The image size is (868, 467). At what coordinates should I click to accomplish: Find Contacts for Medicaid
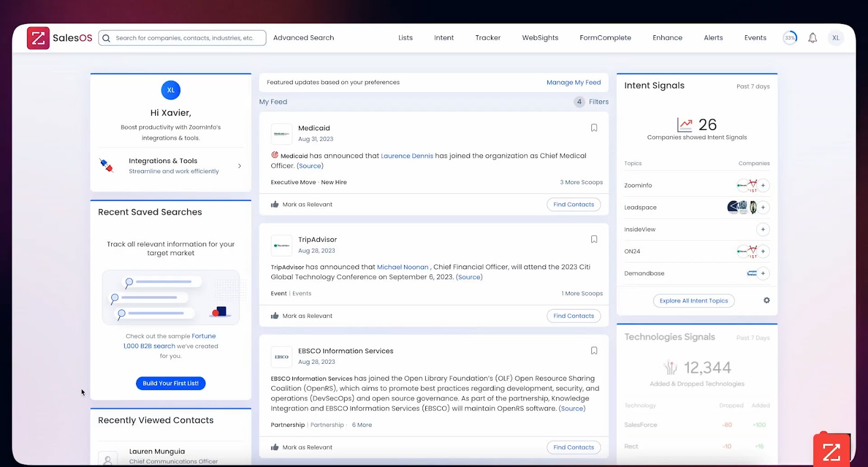(x=574, y=205)
